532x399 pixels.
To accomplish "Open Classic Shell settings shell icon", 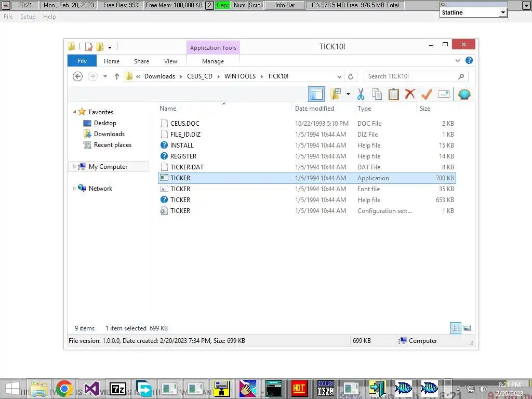I will point(464,94).
